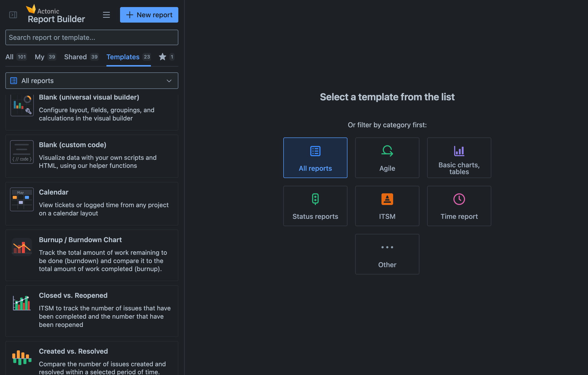588x375 pixels.
Task: Click the search report or template field
Action: click(92, 37)
